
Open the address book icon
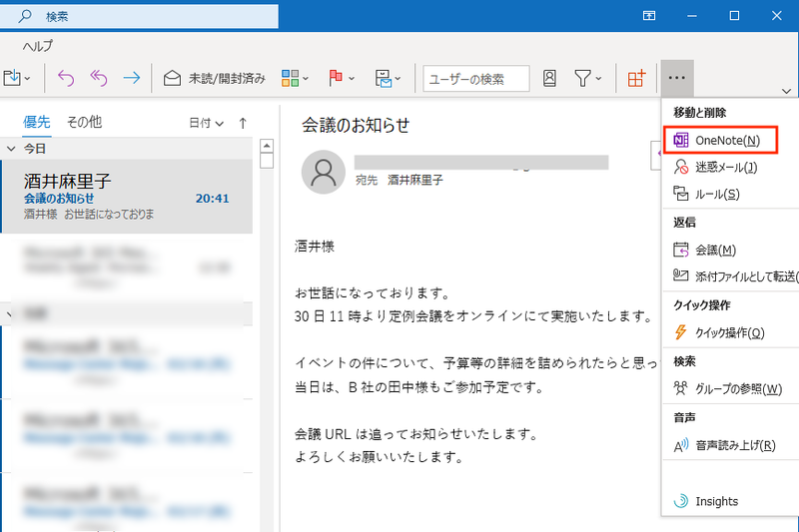(x=549, y=78)
